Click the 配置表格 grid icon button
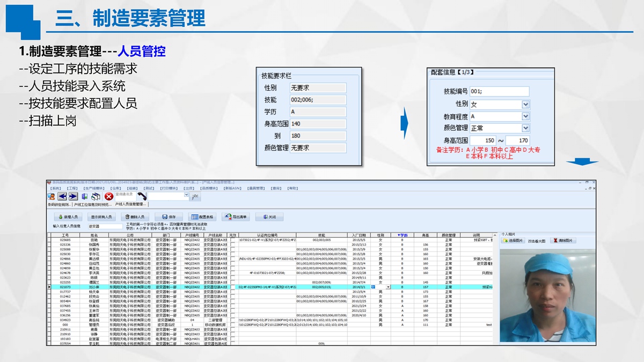The width and height of the screenshot is (644, 362). coord(202,217)
